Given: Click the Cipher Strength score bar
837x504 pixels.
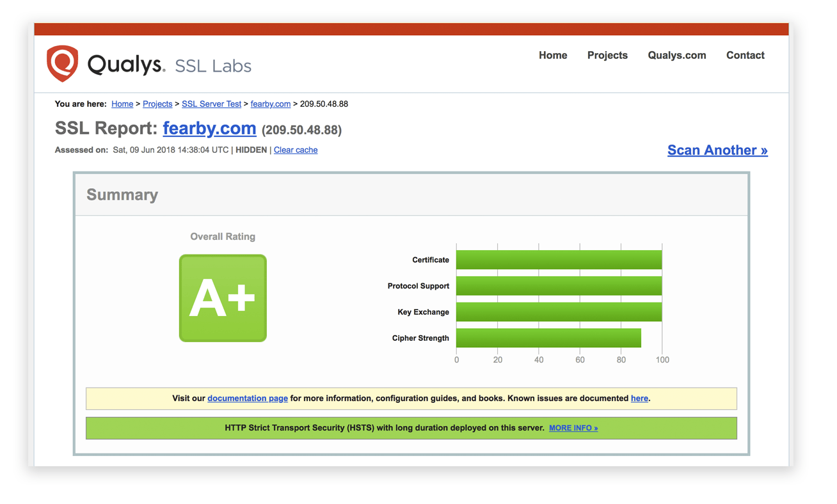Looking at the screenshot, I should click(x=548, y=338).
